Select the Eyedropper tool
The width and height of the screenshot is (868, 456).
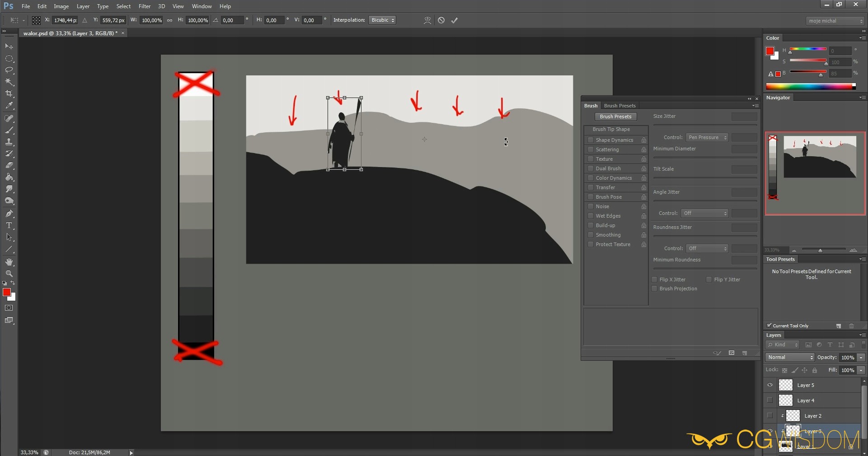click(x=9, y=106)
